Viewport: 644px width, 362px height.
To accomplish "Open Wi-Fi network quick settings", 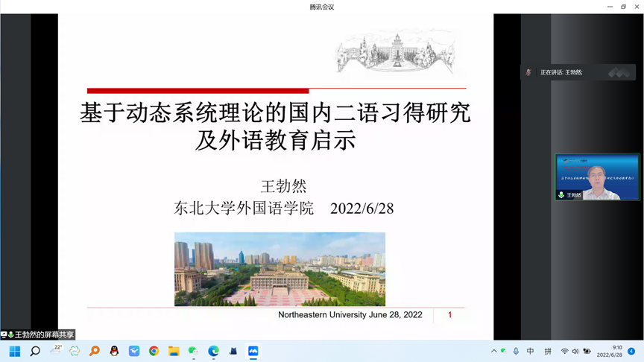I will point(564,352).
